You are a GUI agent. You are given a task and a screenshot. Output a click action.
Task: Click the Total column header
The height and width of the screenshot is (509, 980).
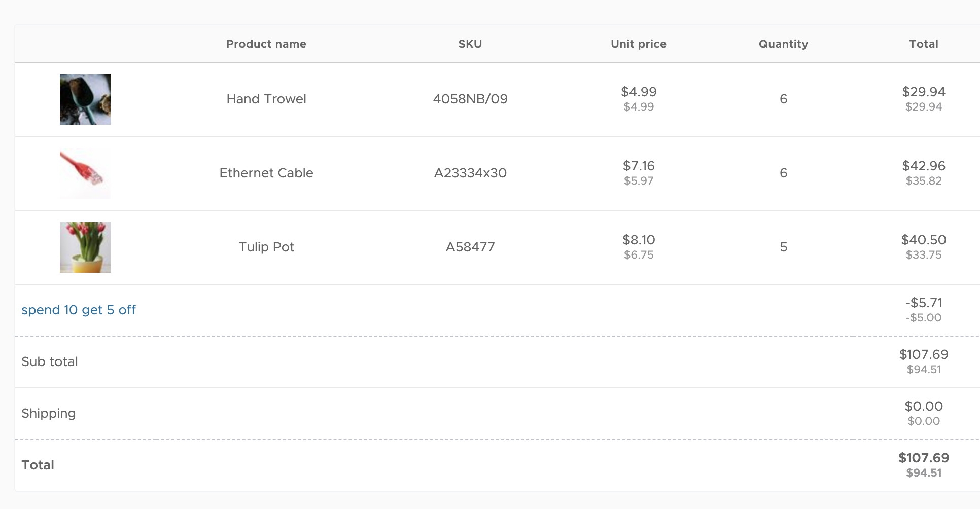click(x=924, y=44)
